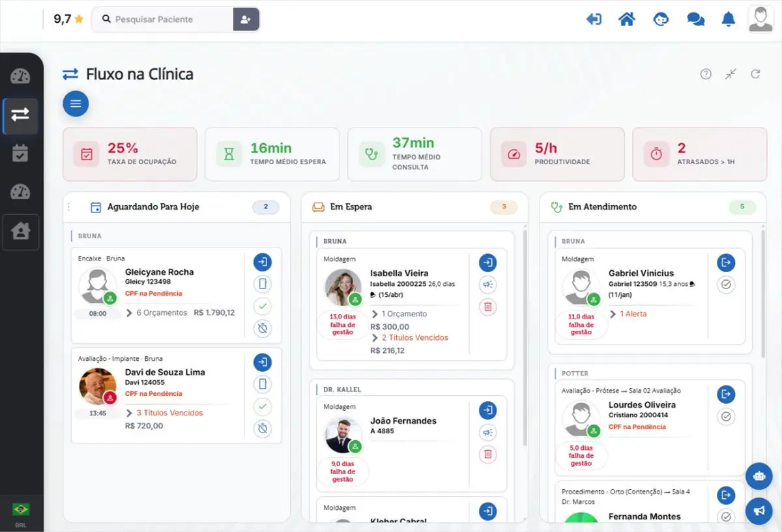
Task: Open the home icon in top bar
Action: [x=627, y=20]
